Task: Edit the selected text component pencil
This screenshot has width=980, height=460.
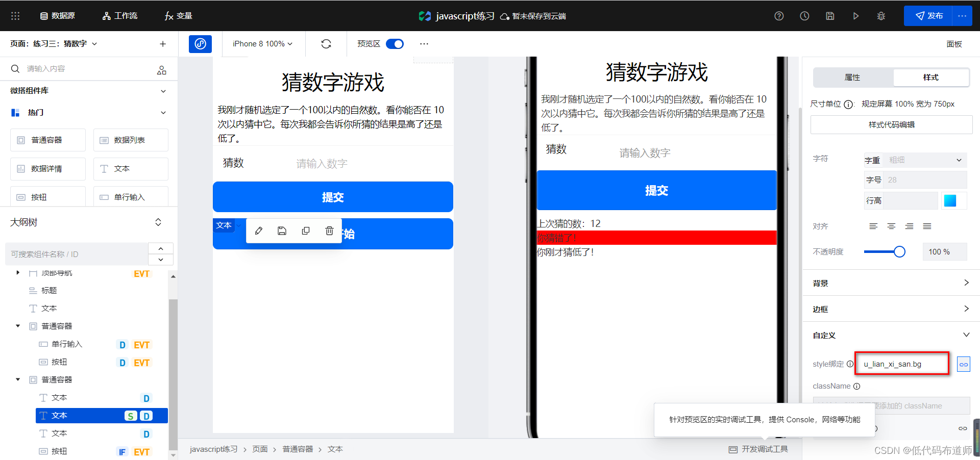Action: pos(259,231)
